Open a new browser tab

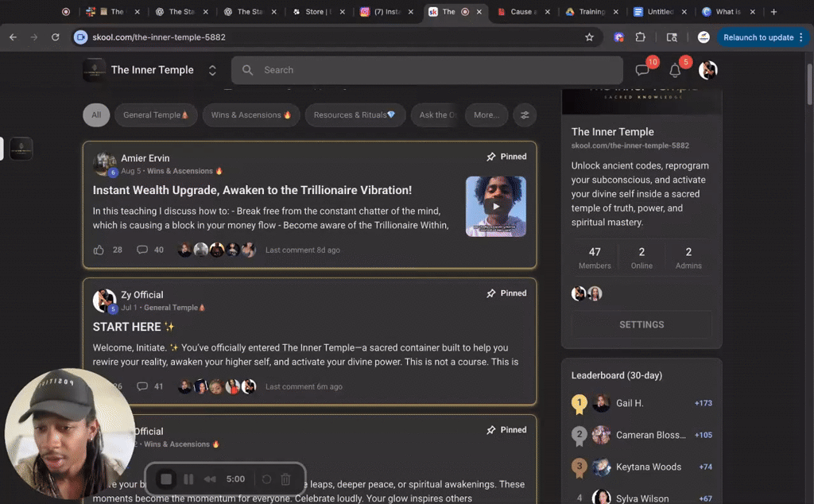coord(773,11)
